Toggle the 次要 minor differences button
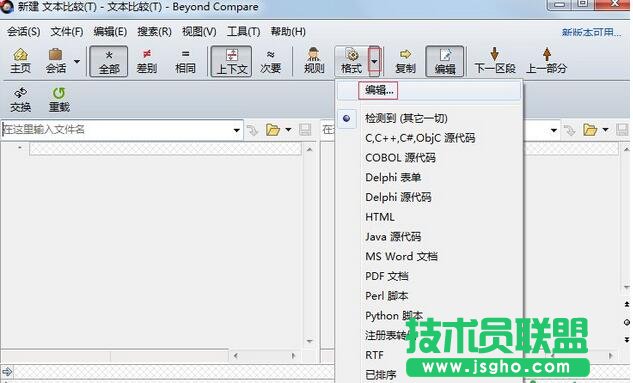 pyautogui.click(x=270, y=61)
